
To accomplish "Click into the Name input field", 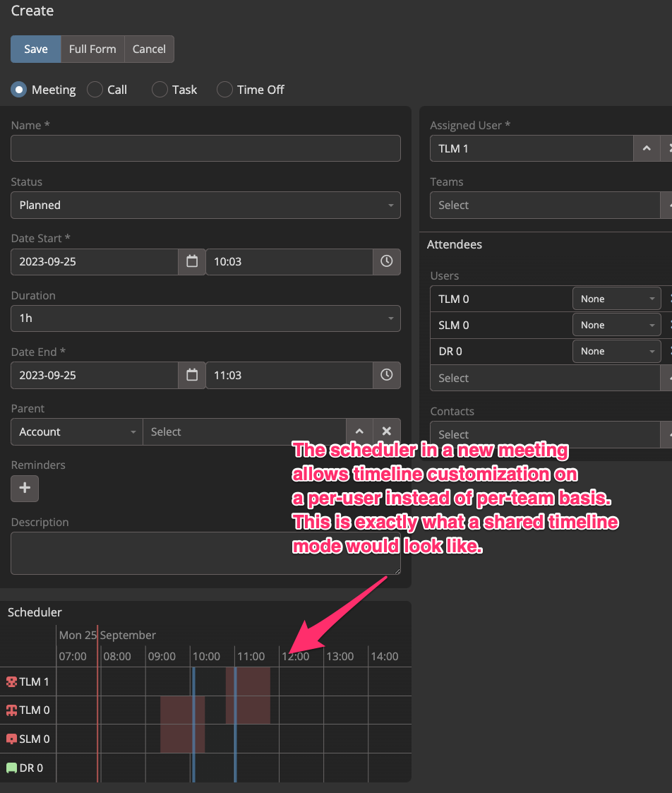I will pos(205,148).
